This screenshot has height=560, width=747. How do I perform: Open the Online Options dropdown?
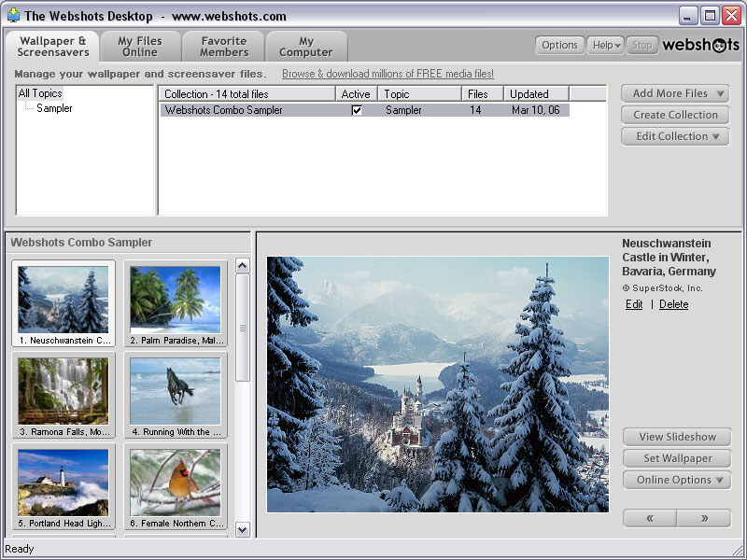(x=677, y=480)
